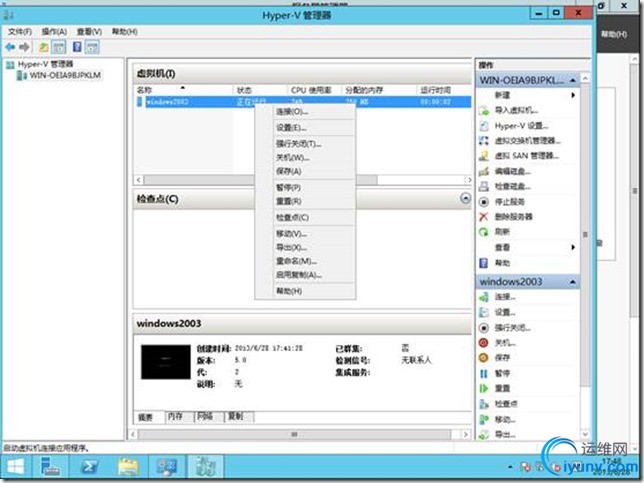Expand 查看 submenu arrow in Actions pane
The height and width of the screenshot is (483, 644).
click(573, 247)
